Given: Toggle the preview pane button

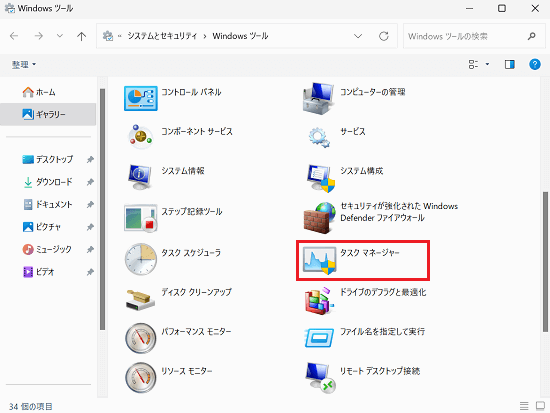Looking at the screenshot, I should 510,64.
